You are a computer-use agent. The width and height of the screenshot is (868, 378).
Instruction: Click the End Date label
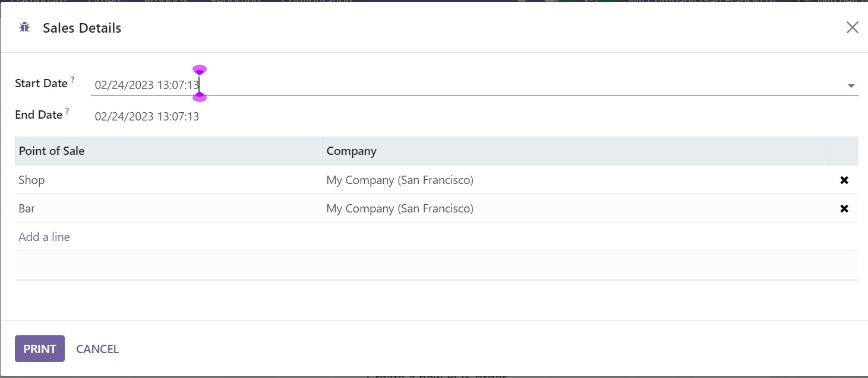click(39, 115)
